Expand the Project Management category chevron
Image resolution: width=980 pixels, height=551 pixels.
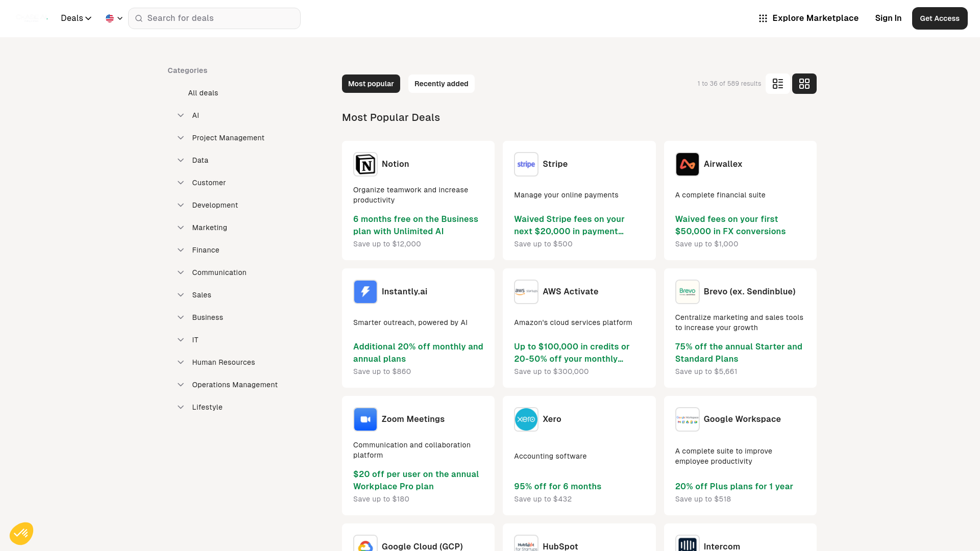181,138
